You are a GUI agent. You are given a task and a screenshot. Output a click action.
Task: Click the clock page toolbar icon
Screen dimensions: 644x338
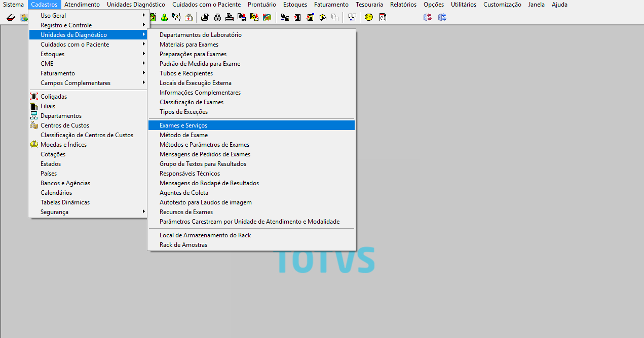pos(383,17)
